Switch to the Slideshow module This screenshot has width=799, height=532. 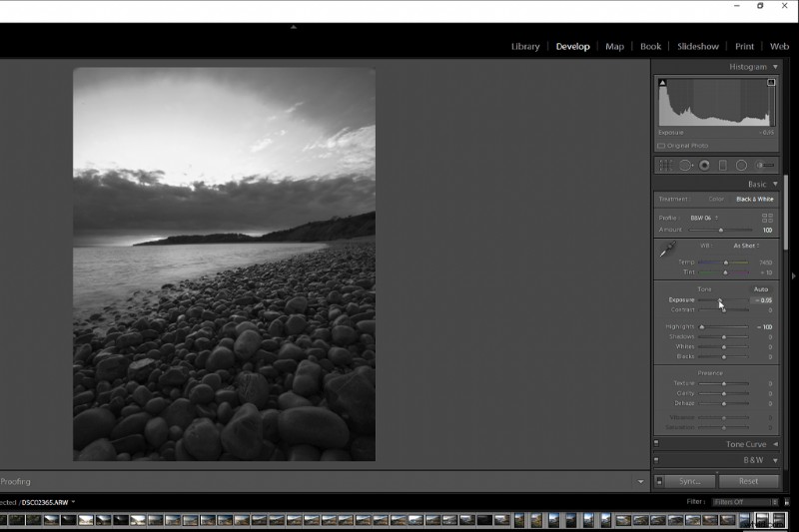coord(698,46)
